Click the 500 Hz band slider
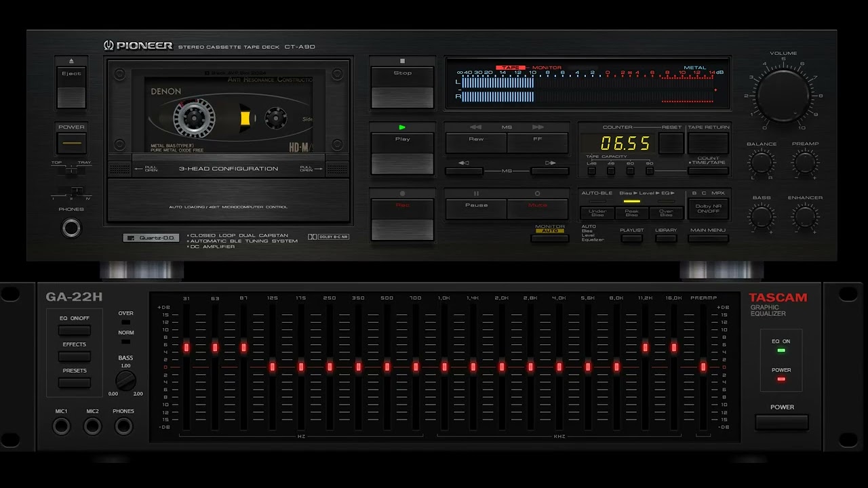 pyautogui.click(x=387, y=367)
